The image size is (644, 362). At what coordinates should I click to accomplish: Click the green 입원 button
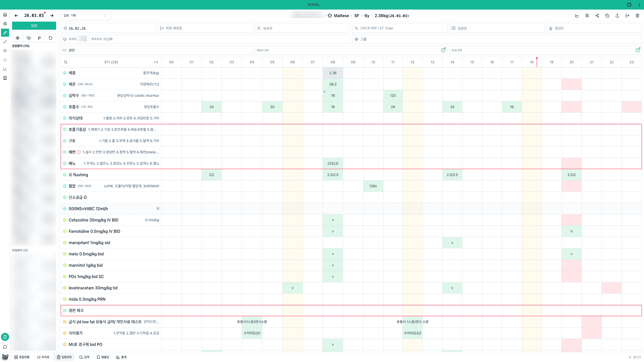(x=34, y=26)
